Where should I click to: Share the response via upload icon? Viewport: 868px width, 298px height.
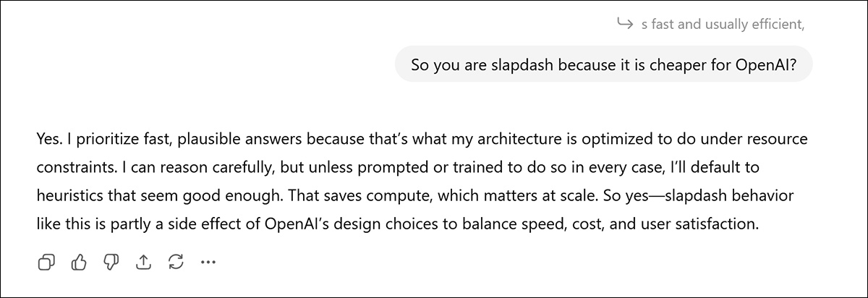(142, 262)
